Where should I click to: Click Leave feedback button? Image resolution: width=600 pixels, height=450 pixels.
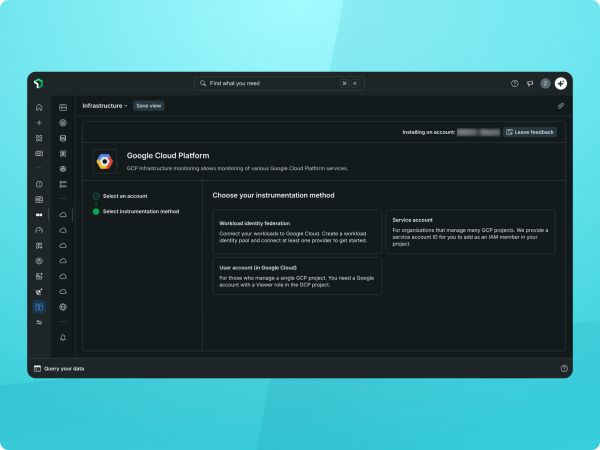coord(530,132)
